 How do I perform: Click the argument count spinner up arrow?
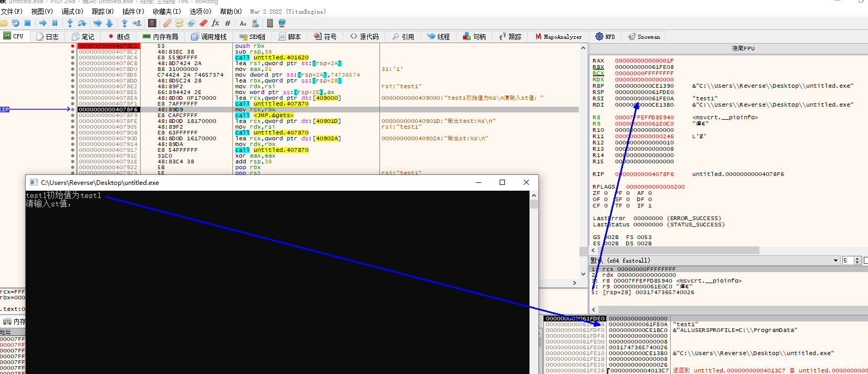coord(858,258)
